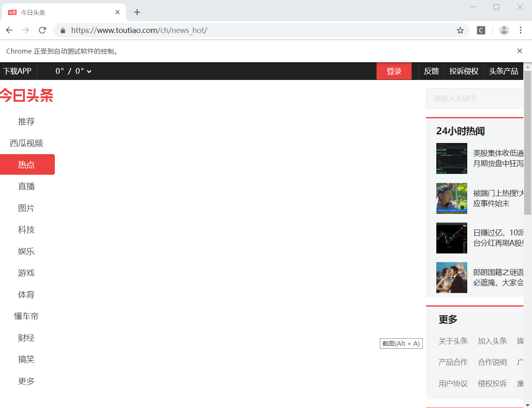Click scrollbar down arrow
Viewport: 532px width, 408px height.
point(527,405)
